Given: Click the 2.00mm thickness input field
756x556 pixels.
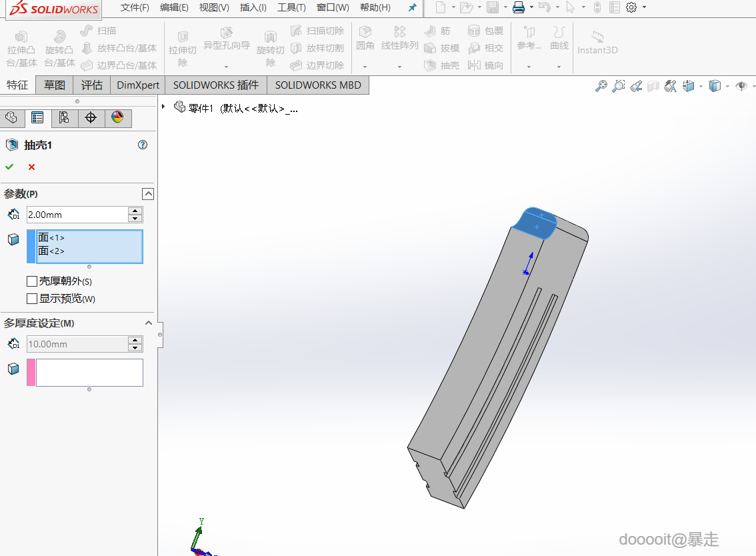Looking at the screenshot, I should coord(76,215).
